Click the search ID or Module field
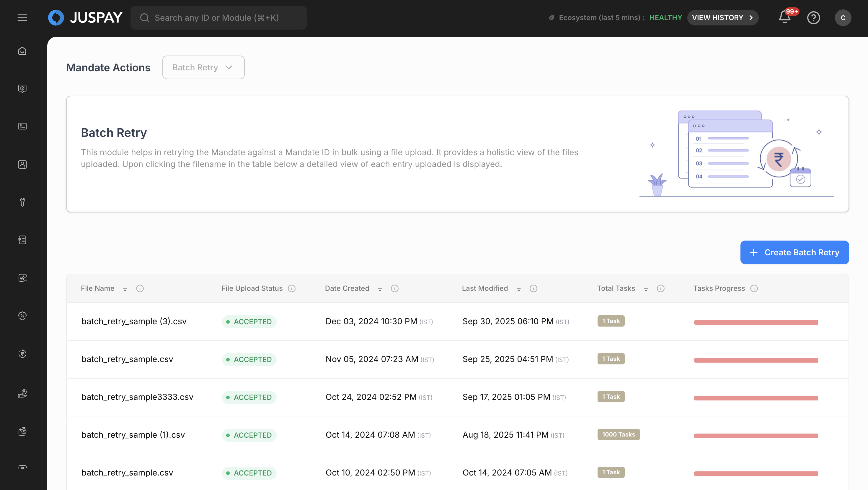Screen dimensions: 868x490 point(218,17)
